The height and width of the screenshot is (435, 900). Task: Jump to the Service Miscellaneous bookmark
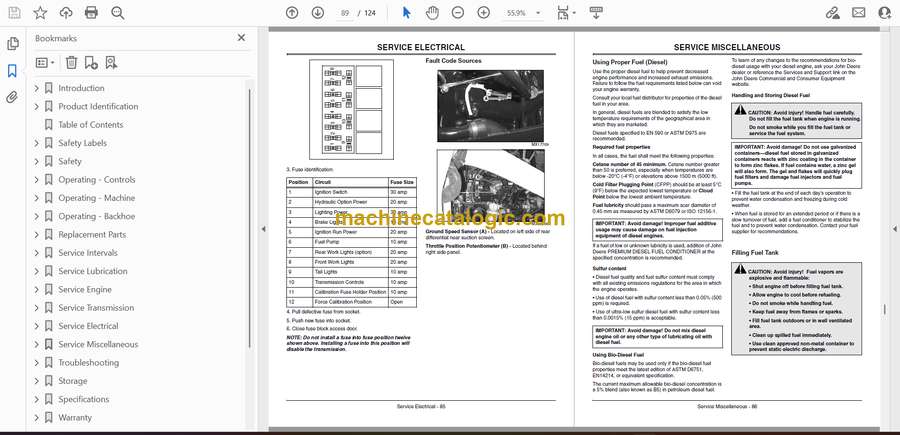click(x=98, y=344)
